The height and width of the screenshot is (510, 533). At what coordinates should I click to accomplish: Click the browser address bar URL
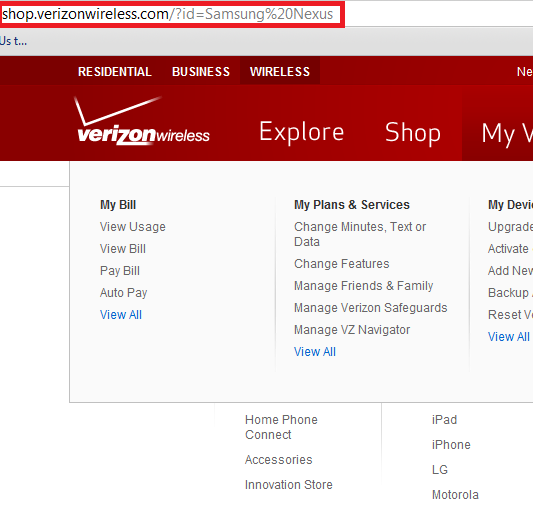tap(168, 14)
